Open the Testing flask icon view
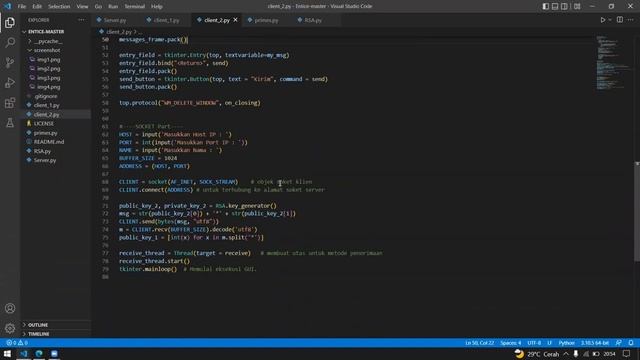Viewport: 640px width, 360px height. point(10,122)
